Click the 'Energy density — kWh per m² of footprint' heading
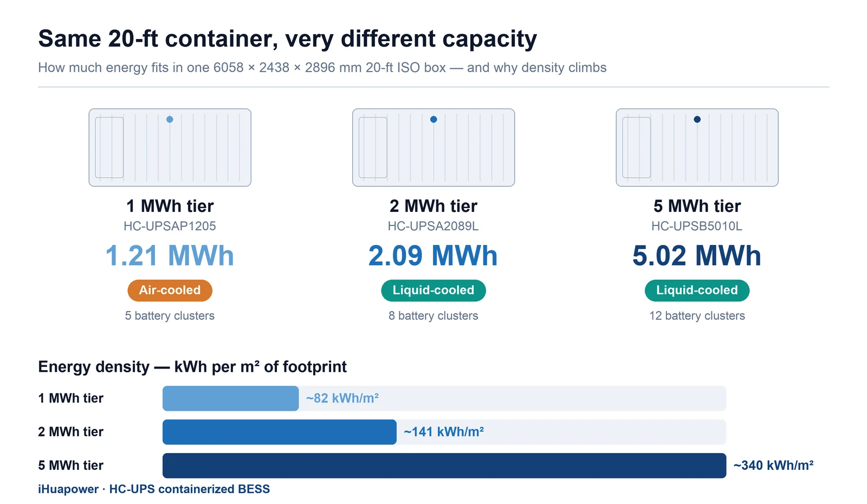 pos(192,367)
